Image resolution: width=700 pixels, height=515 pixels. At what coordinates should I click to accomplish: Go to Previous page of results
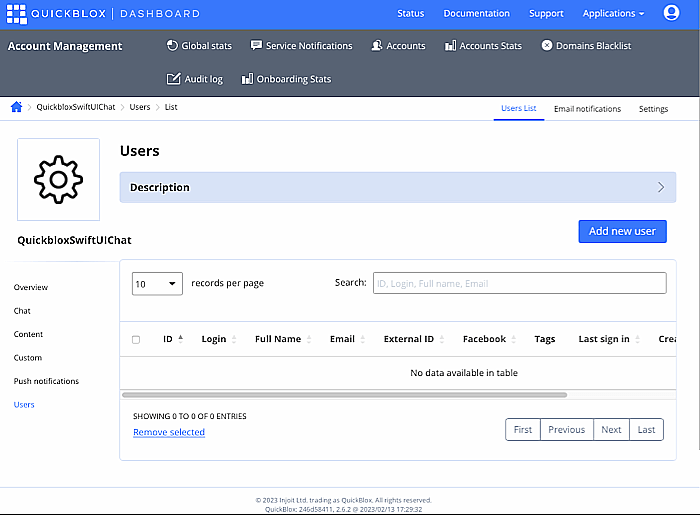pos(567,429)
